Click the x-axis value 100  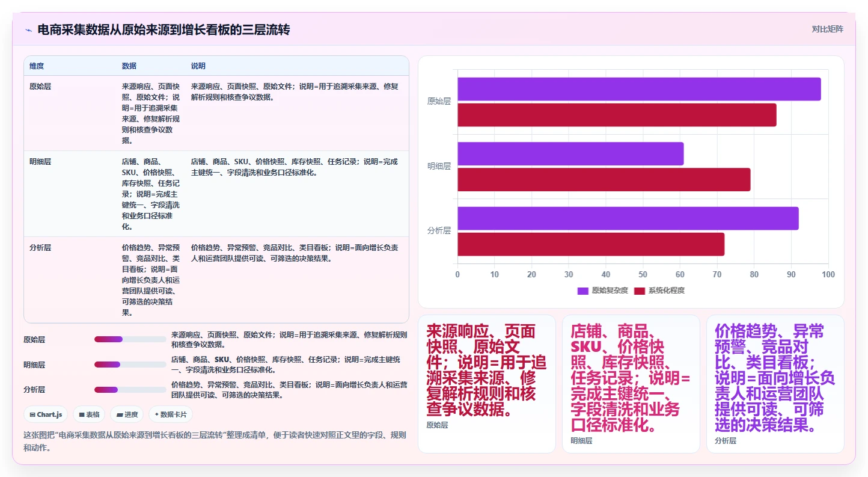828,274
